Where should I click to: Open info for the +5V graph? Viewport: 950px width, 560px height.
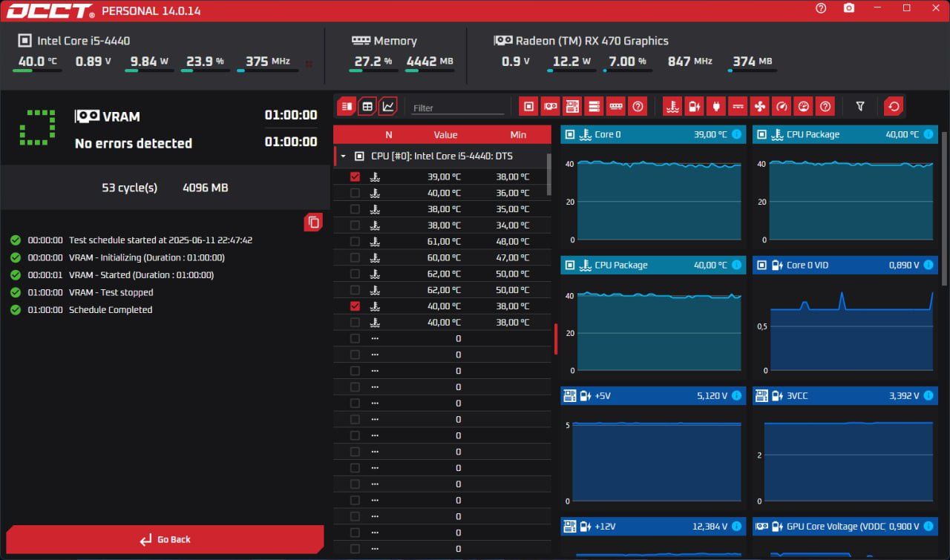point(737,395)
